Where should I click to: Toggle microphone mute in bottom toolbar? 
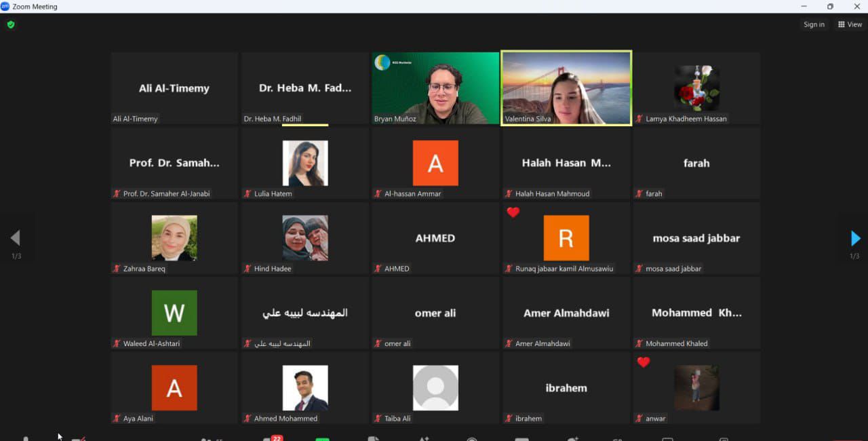[x=26, y=438]
